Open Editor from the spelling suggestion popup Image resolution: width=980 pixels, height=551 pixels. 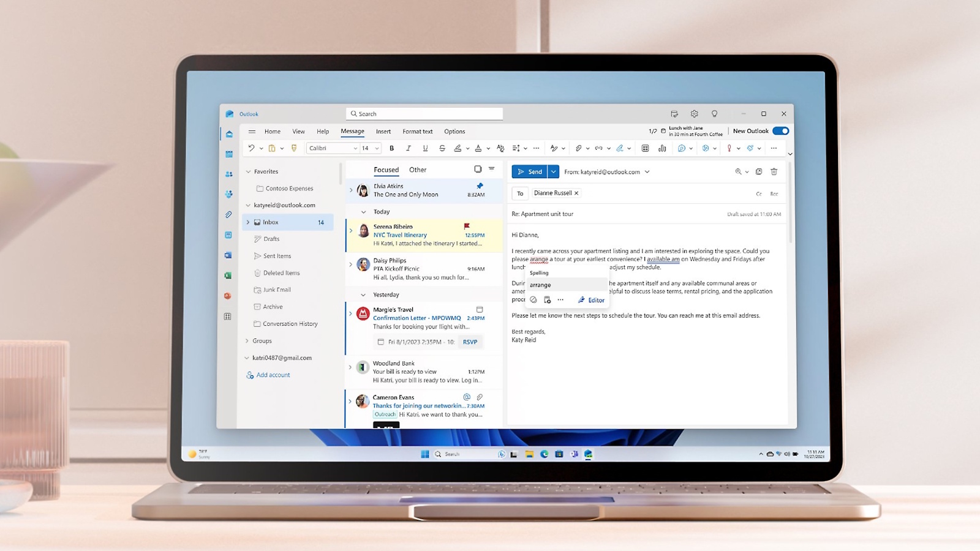(590, 300)
